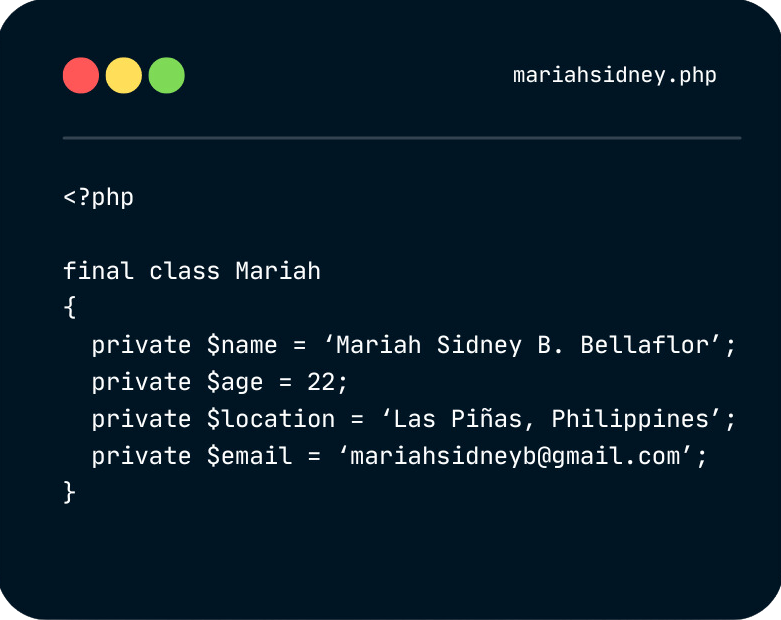781x620 pixels.
Task: Click the mariahsidneyb@gmail.com email address
Action: tap(515, 456)
